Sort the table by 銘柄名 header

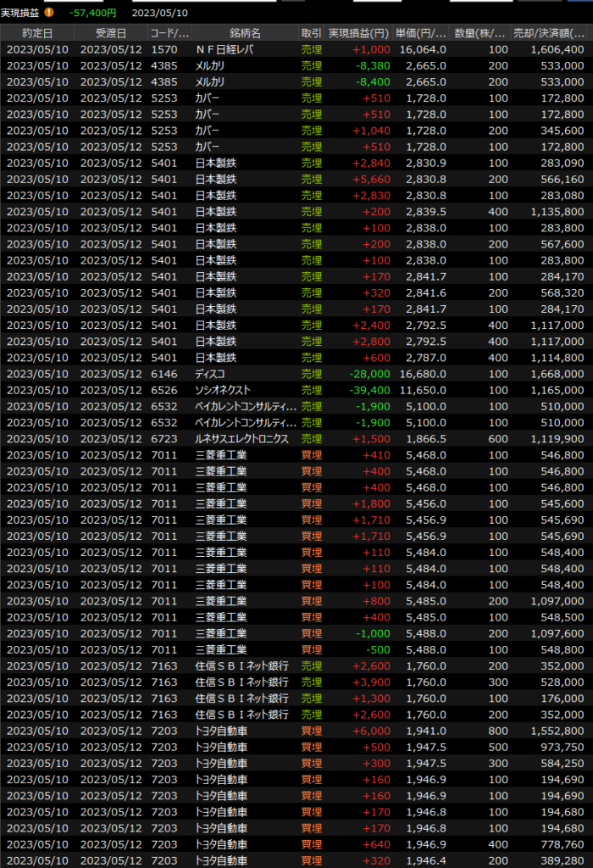244,33
